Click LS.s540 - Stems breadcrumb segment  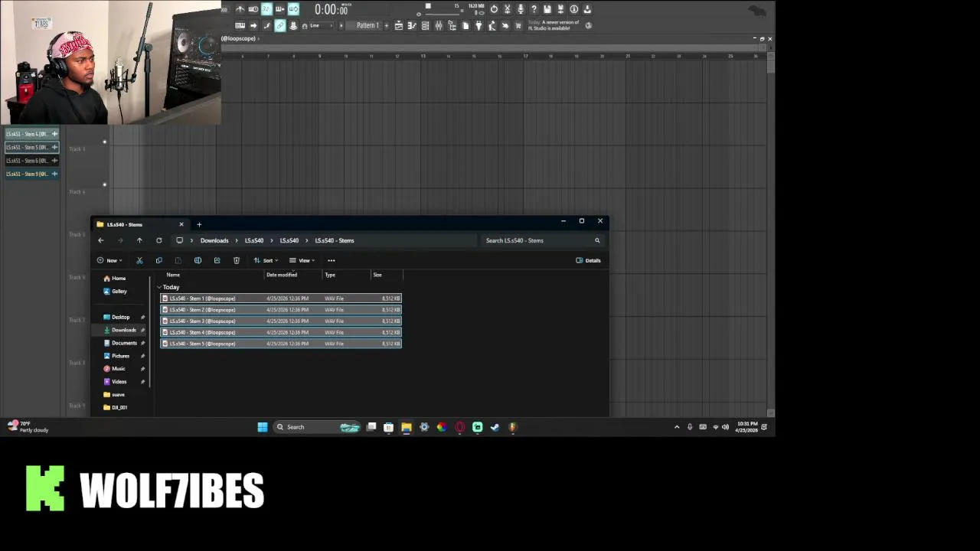coord(335,240)
